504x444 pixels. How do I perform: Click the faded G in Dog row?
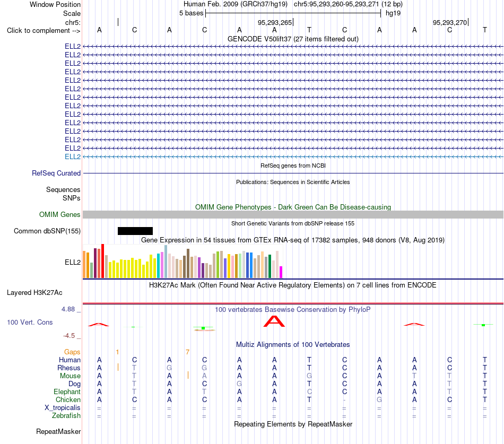point(239,384)
